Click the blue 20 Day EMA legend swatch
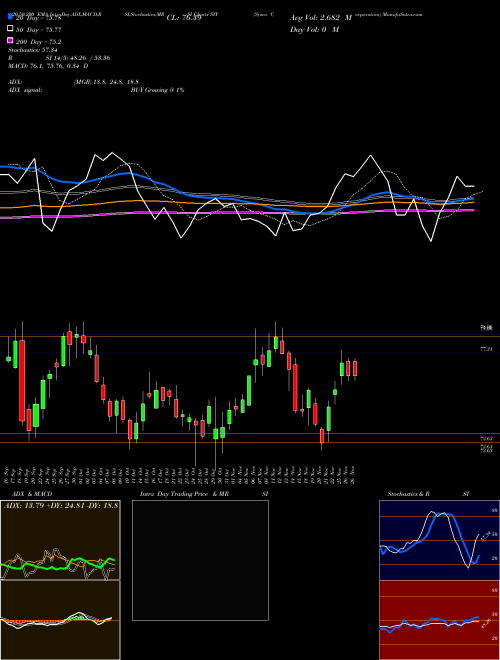The width and height of the screenshot is (500, 660). pyautogui.click(x=10, y=16)
